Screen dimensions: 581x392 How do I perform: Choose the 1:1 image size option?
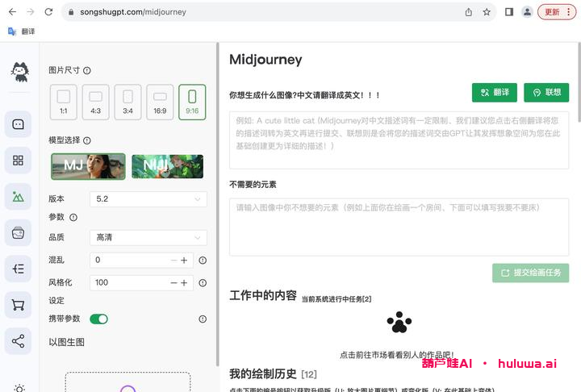[x=63, y=102]
